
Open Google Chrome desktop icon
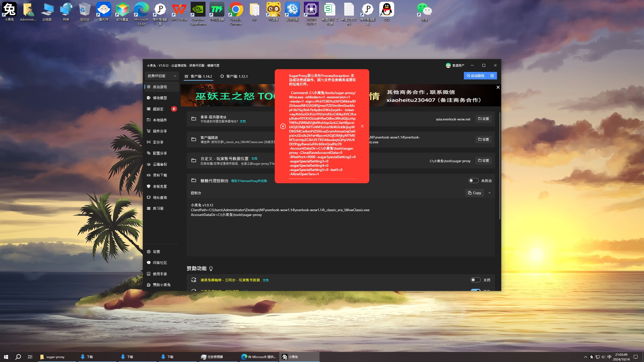[x=236, y=14]
